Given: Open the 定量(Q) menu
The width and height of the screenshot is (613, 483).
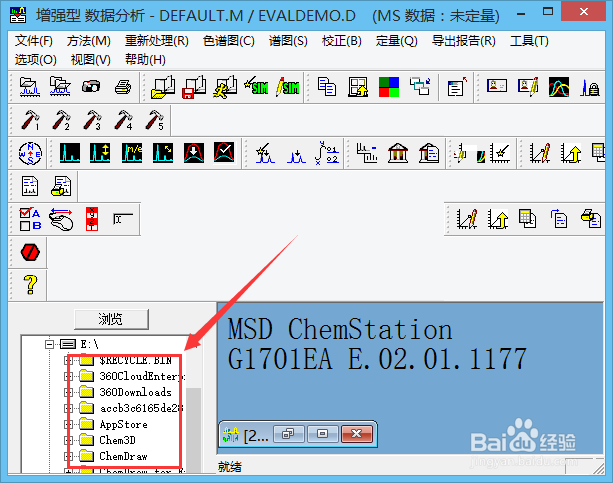Looking at the screenshot, I should coord(396,41).
